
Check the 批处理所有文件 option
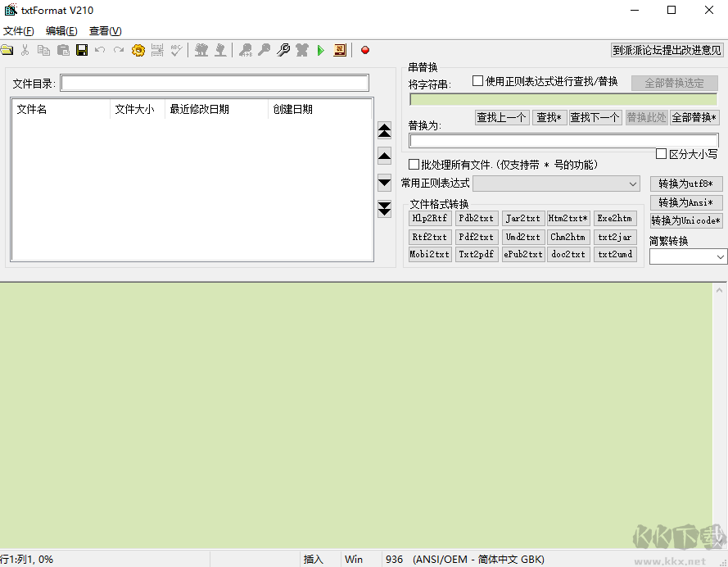pos(414,165)
